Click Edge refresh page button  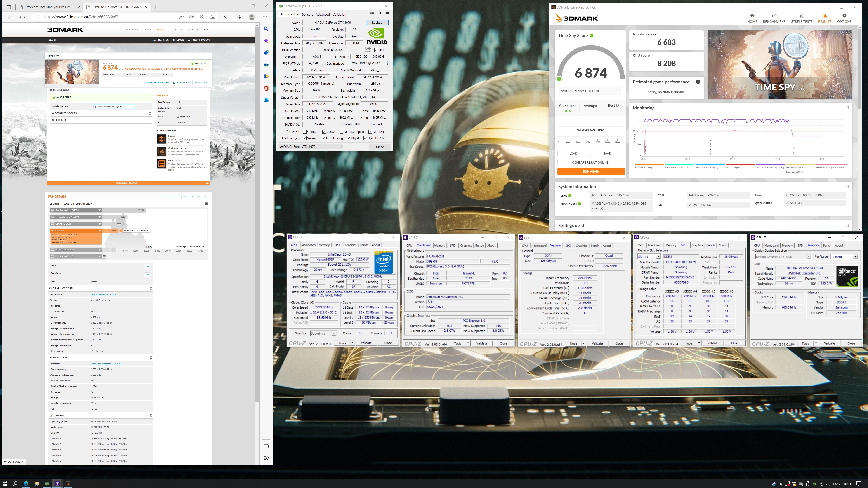22,17
